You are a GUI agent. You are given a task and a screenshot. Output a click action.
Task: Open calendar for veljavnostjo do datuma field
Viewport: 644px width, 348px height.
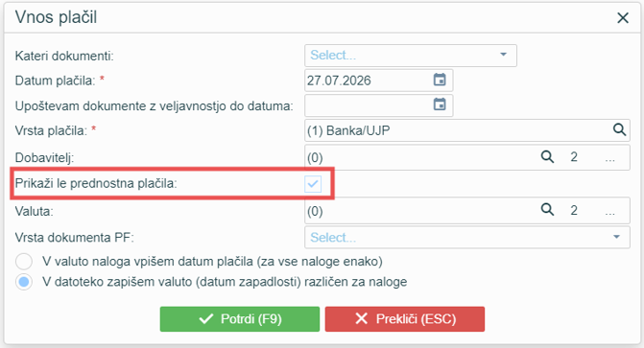(x=440, y=104)
